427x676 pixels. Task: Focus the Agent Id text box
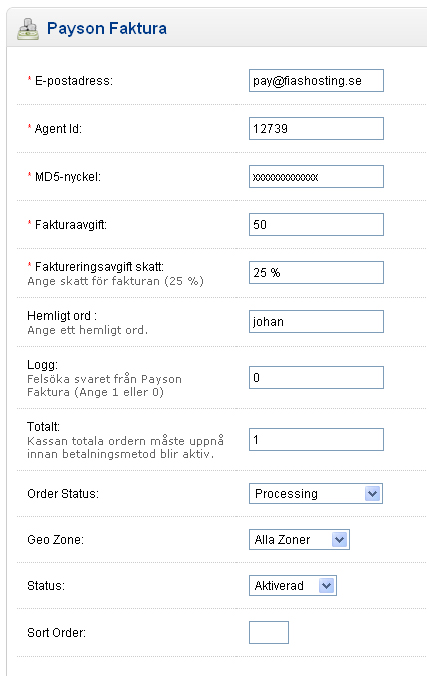316,128
